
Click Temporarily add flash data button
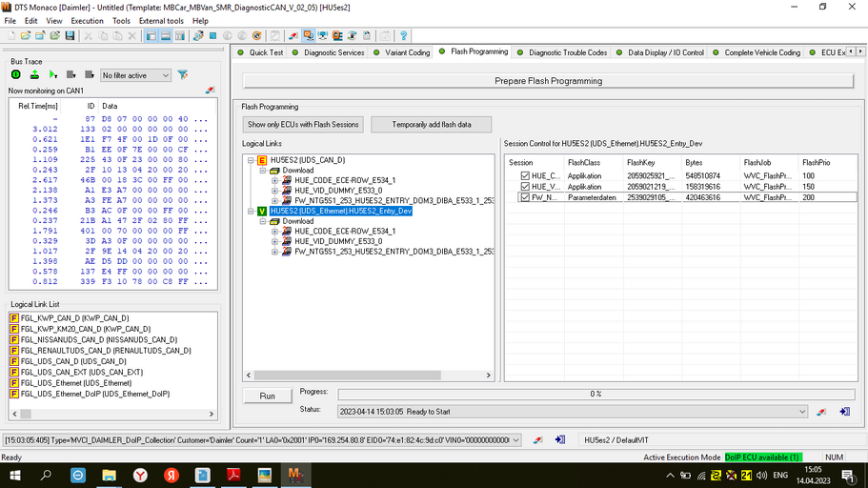click(x=432, y=125)
